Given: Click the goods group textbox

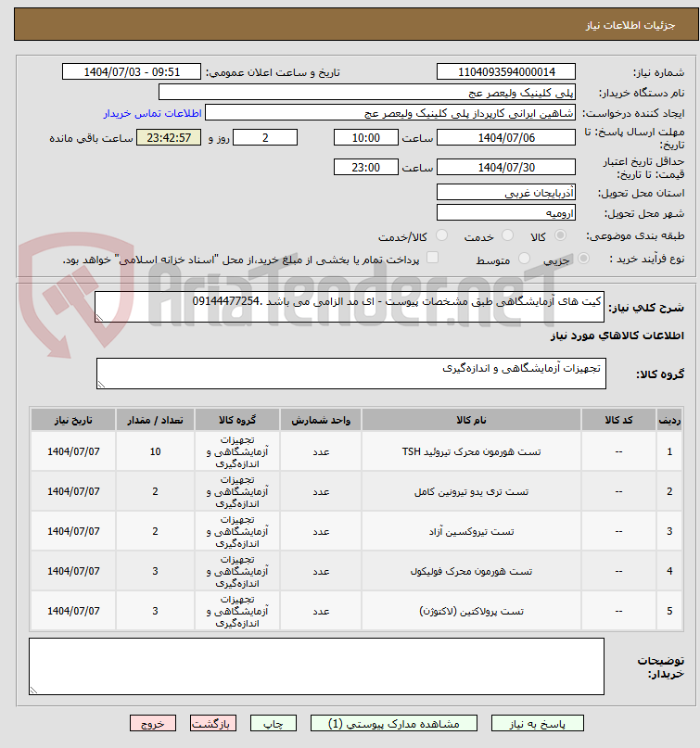Looking at the screenshot, I should (x=351, y=374).
